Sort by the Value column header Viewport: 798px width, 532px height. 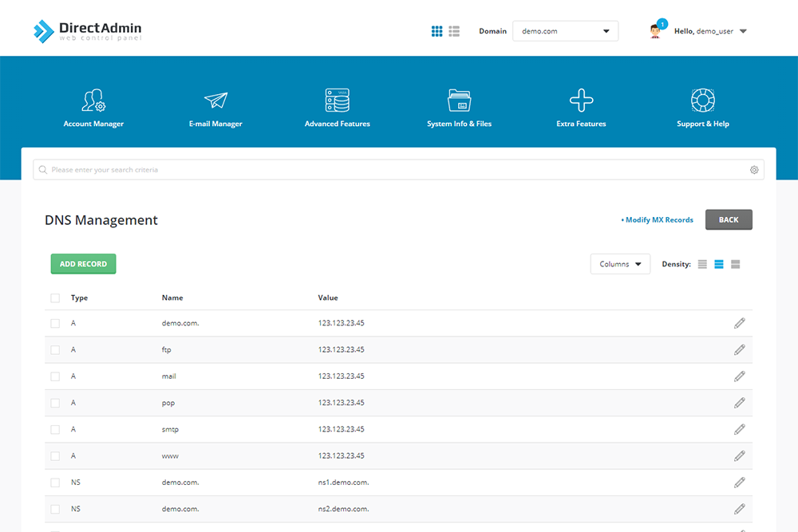click(x=328, y=298)
